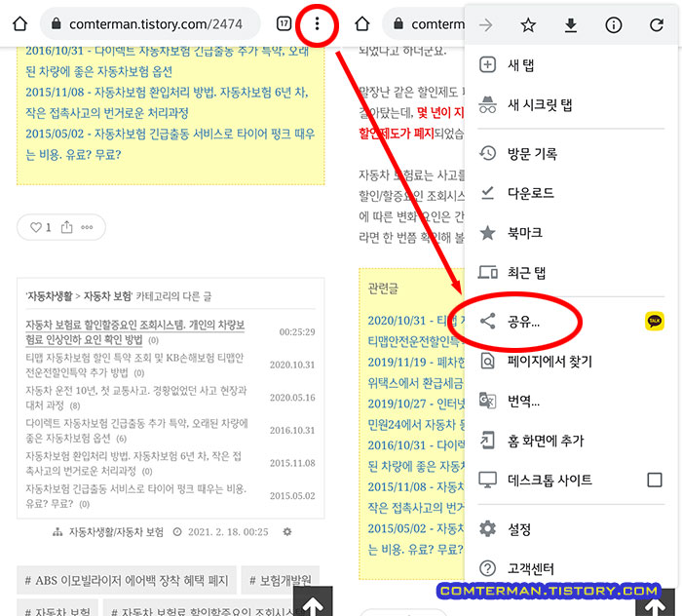The height and width of the screenshot is (616, 682).
Task: Open link 자동차보험 환입처리 방법 2015/11/08 in yellow box
Action: (167, 102)
